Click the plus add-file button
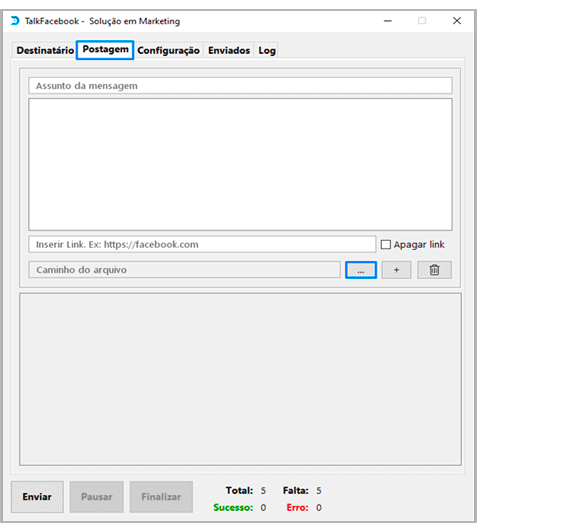The width and height of the screenshot is (583, 532). click(396, 270)
